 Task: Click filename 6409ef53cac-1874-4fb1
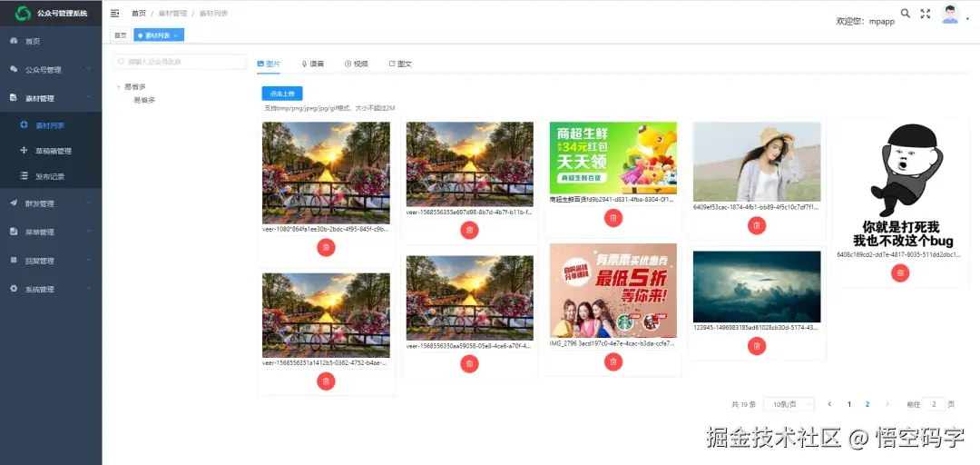756,206
